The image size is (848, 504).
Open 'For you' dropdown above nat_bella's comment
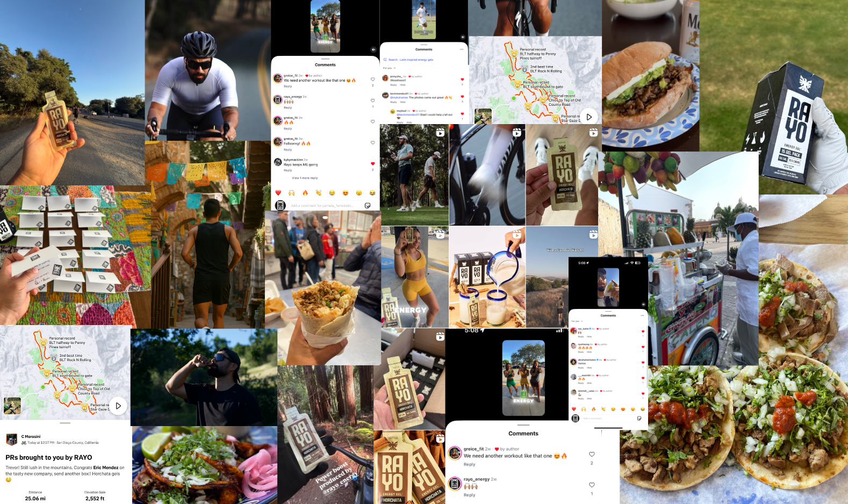pos(577,321)
